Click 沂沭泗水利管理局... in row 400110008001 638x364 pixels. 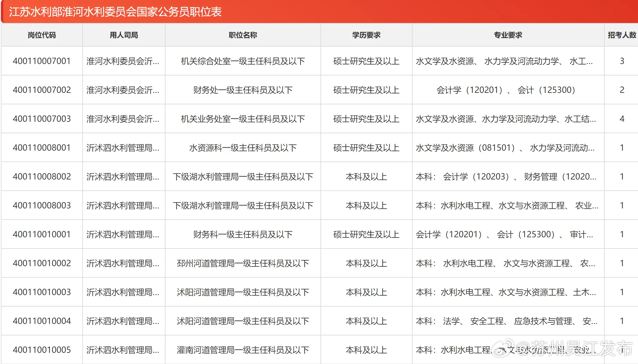(x=123, y=148)
